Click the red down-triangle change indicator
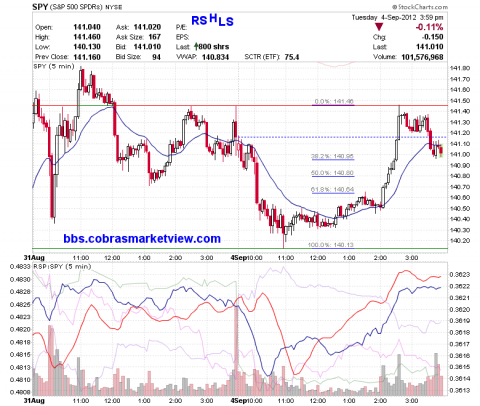 click(379, 27)
